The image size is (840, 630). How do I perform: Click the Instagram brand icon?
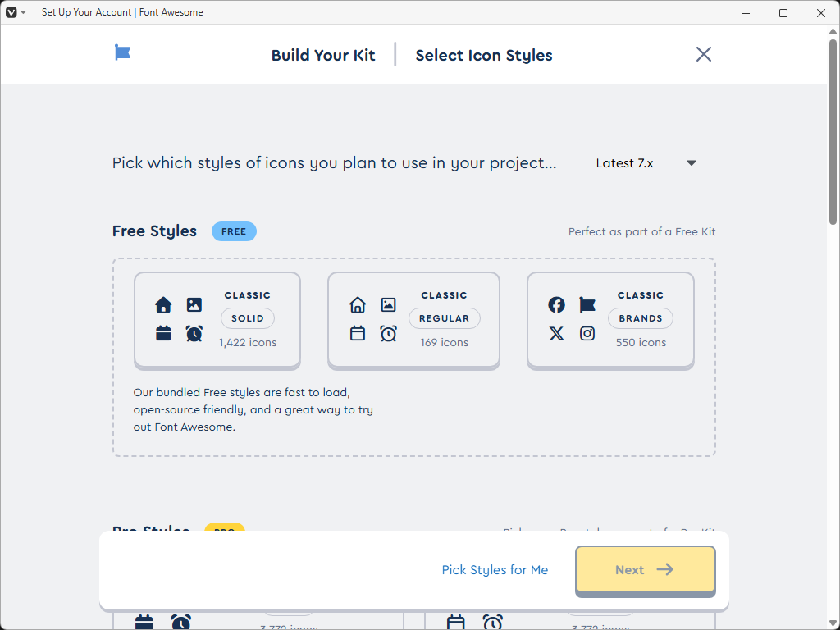587,334
